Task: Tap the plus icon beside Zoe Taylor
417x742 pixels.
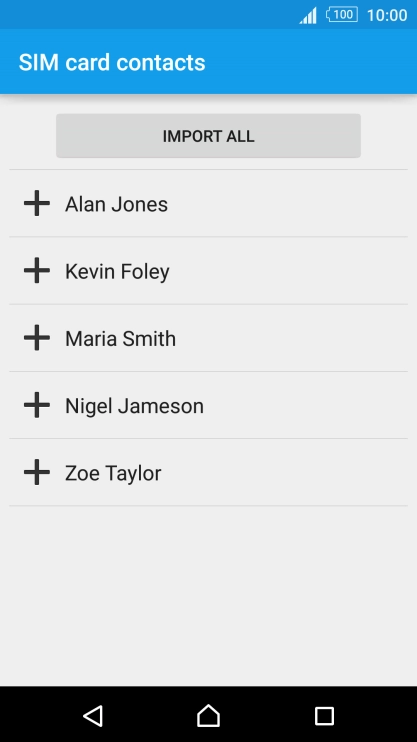Action: coord(37,472)
